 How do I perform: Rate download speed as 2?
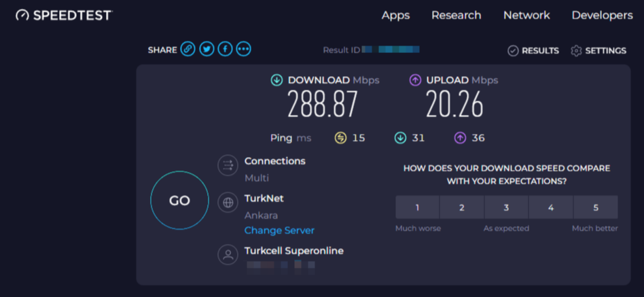462,207
